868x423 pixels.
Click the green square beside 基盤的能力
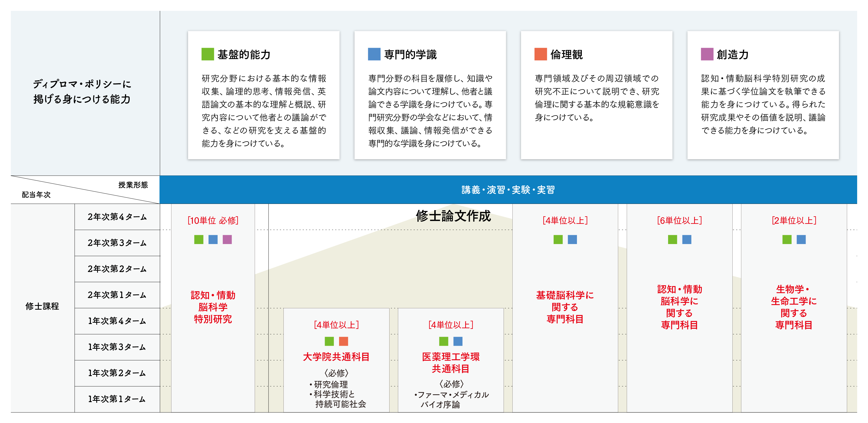click(208, 54)
